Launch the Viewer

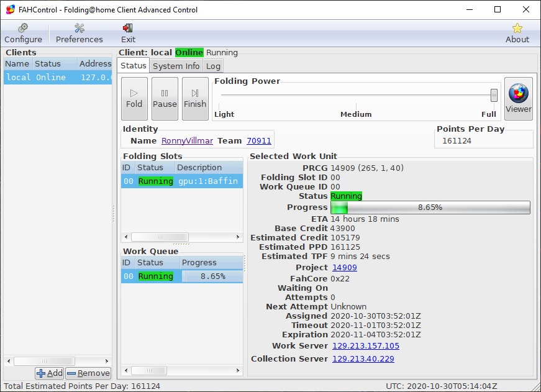(x=518, y=99)
